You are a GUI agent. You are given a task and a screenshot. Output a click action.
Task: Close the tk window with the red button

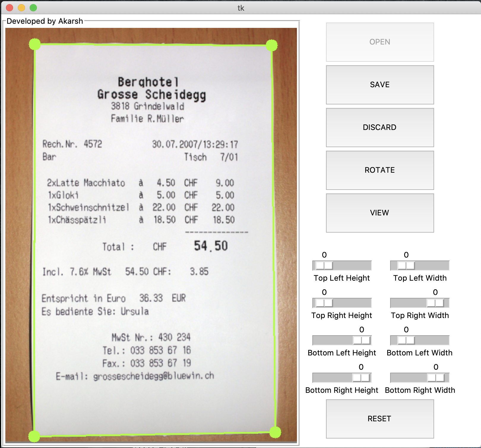10,8
